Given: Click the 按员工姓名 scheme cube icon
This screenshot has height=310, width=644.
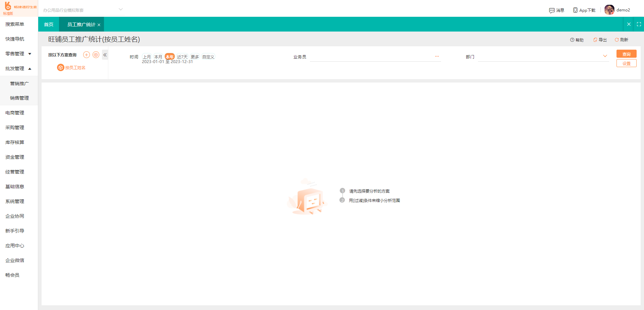Looking at the screenshot, I should coord(61,67).
